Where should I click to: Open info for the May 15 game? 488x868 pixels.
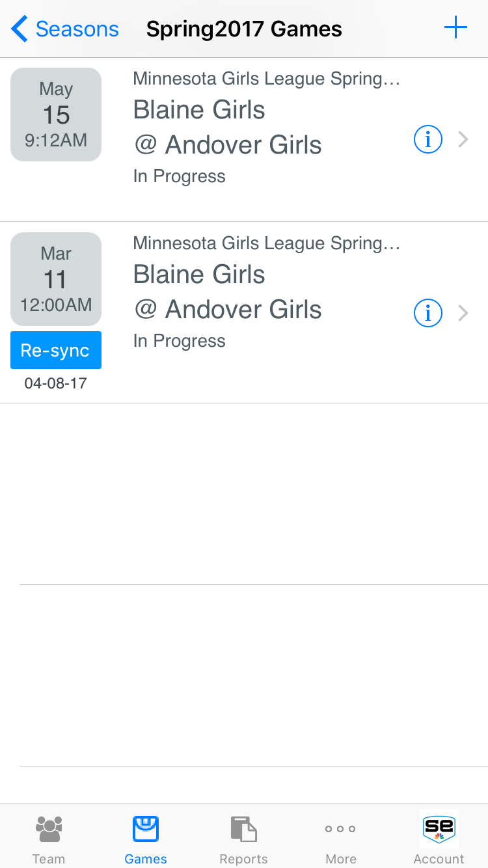click(428, 139)
